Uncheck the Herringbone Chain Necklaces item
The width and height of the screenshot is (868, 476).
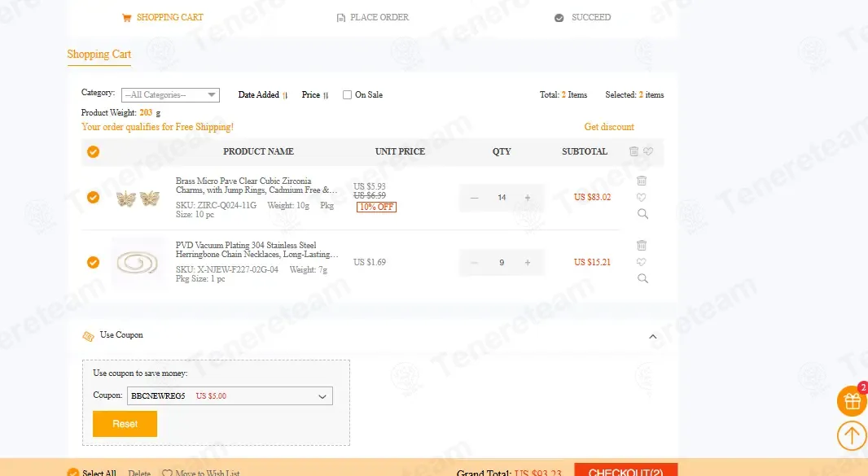tap(93, 262)
